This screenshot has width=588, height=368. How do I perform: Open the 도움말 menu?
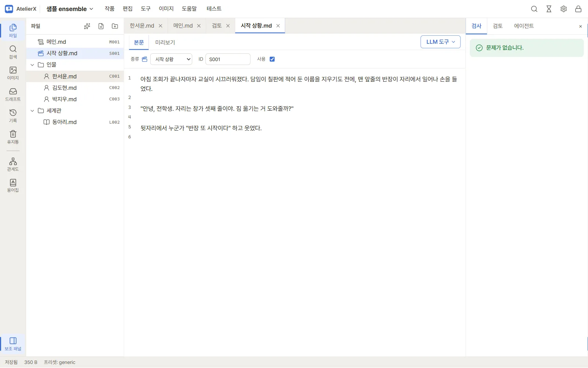point(189,9)
